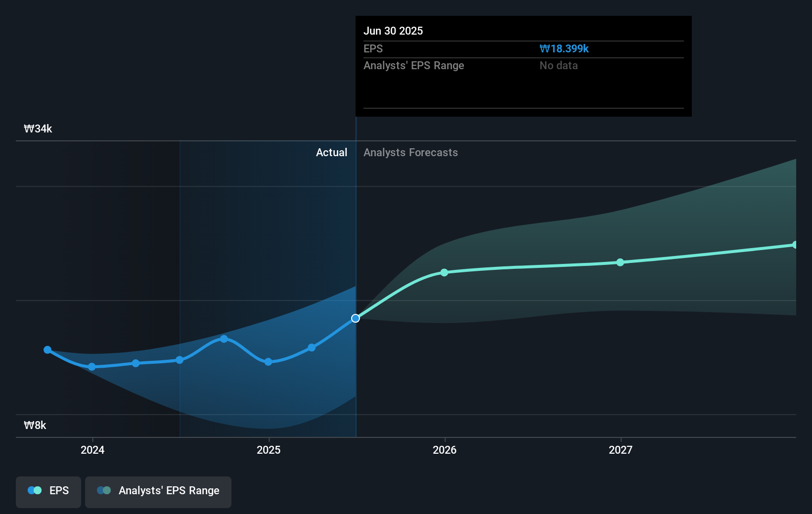Click the Jun 30 2025 tooltip date header
Viewport: 812px width, 514px height.
click(x=393, y=31)
